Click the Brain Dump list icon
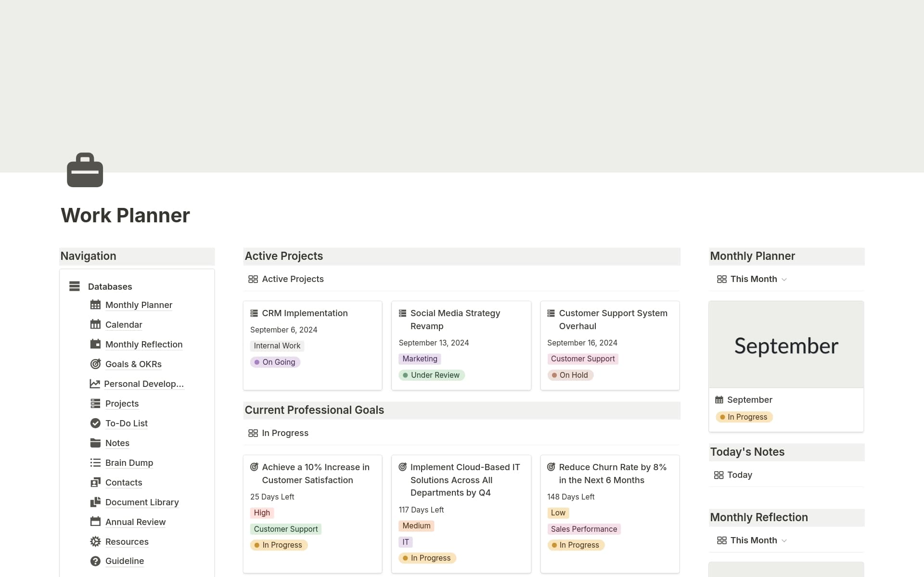924x577 pixels. pos(95,462)
